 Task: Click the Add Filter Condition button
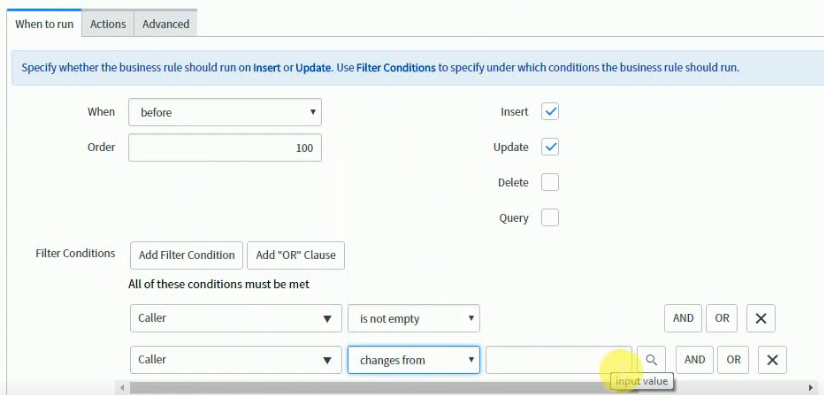pyautogui.click(x=187, y=255)
